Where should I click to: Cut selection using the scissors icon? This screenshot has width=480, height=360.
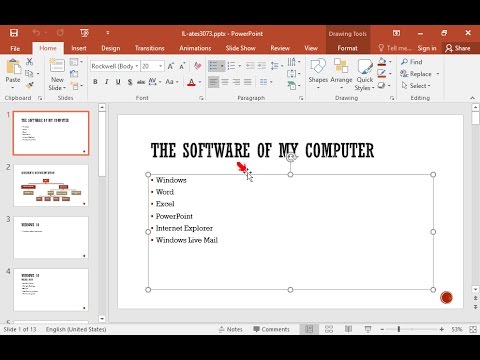tap(29, 61)
